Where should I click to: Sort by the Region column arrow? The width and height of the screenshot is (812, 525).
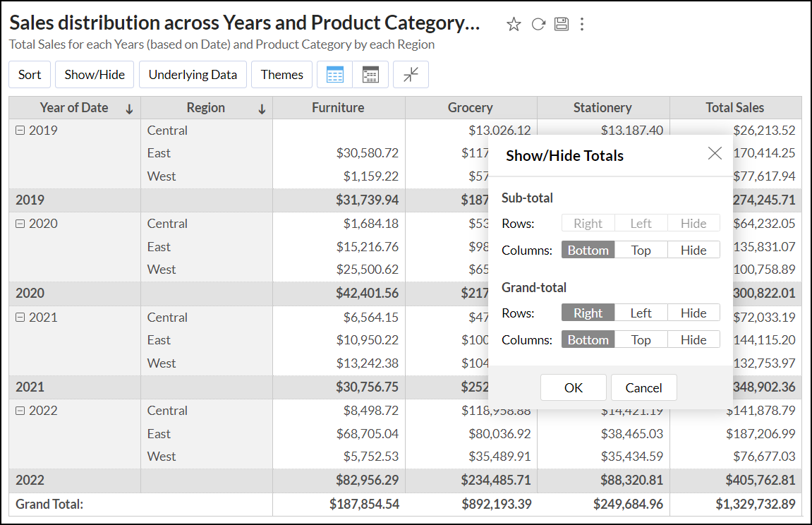tap(262, 109)
